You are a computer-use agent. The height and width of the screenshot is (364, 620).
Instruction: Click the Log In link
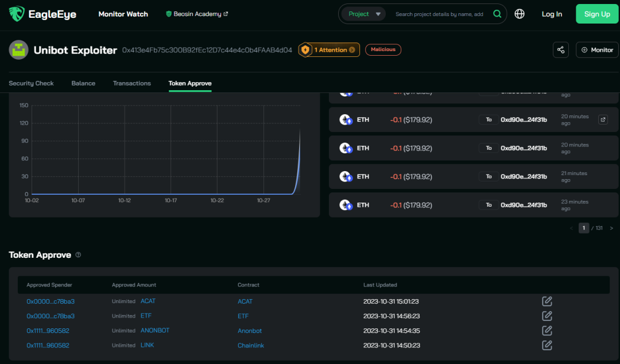coord(552,14)
